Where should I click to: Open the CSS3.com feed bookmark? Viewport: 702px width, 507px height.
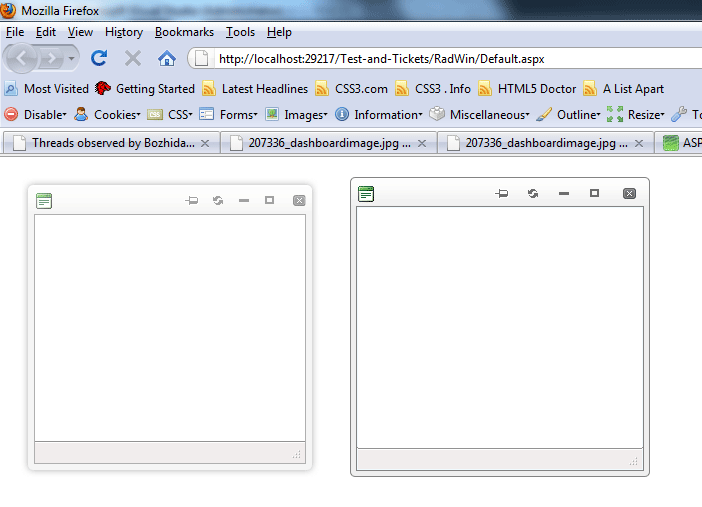tap(351, 89)
